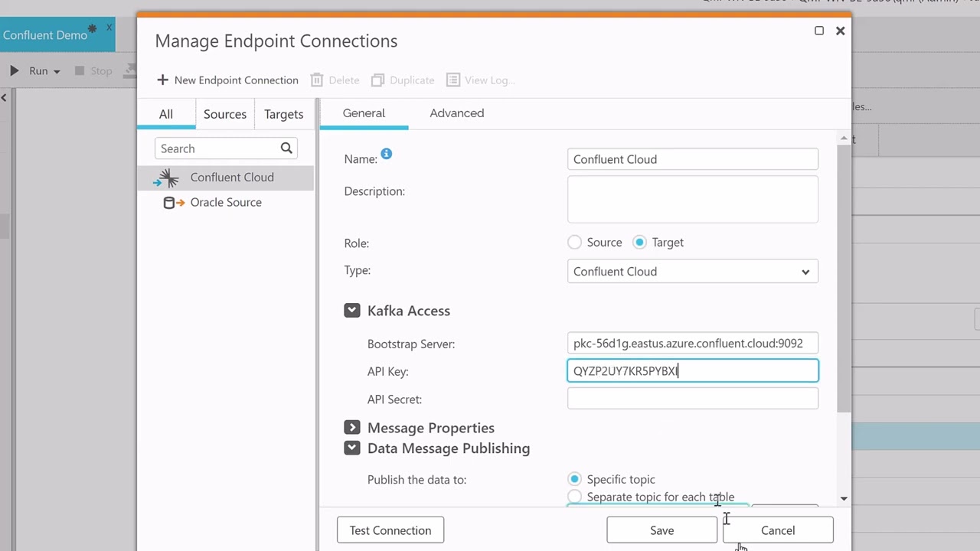Open the Type dropdown showing Confluent Cloud
This screenshot has width=980, height=551.
pos(693,272)
